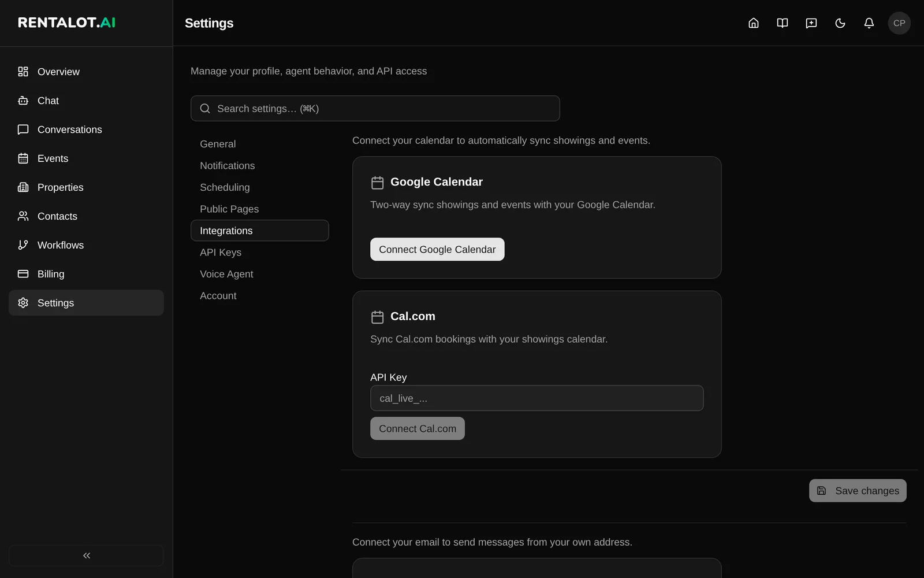Viewport: 924px width, 578px height.
Task: Click Connect Cal.com button
Action: [418, 429]
